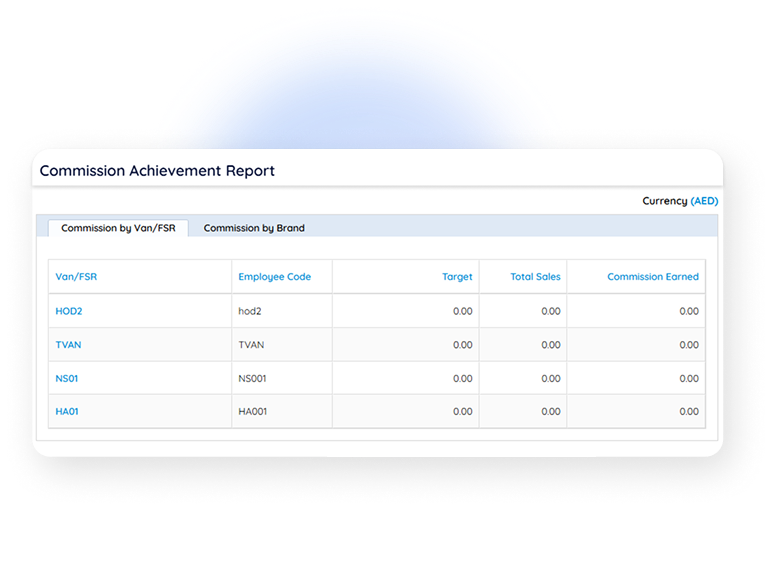
Task: Open the HOD2 van link
Action: [x=69, y=311]
